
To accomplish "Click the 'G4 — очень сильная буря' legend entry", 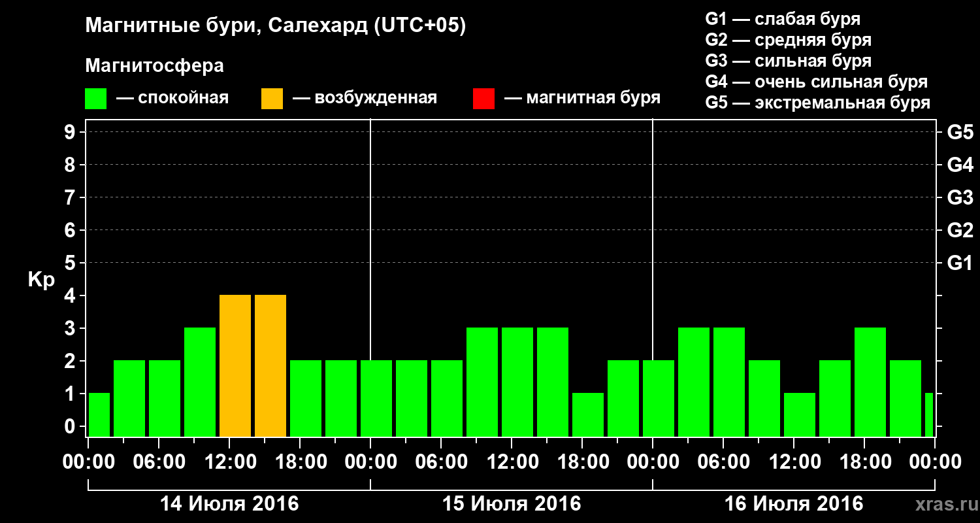I will 817,82.
